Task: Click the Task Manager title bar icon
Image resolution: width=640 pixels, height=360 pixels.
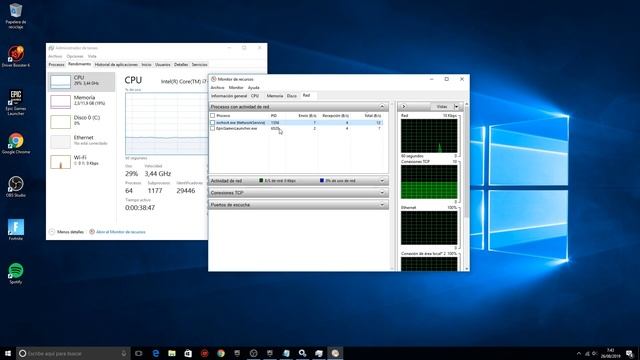Action: (51, 48)
